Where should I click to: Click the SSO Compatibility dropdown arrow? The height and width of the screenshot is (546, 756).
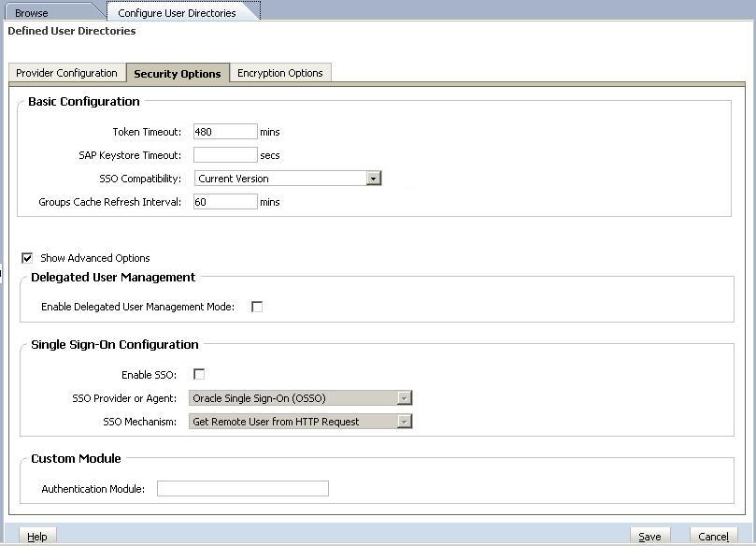click(x=372, y=178)
